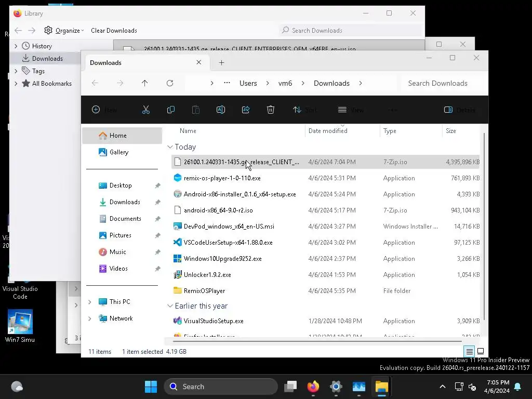Go up one folder level in Explorer
Screen dimensions: 532x399
(x=144, y=83)
